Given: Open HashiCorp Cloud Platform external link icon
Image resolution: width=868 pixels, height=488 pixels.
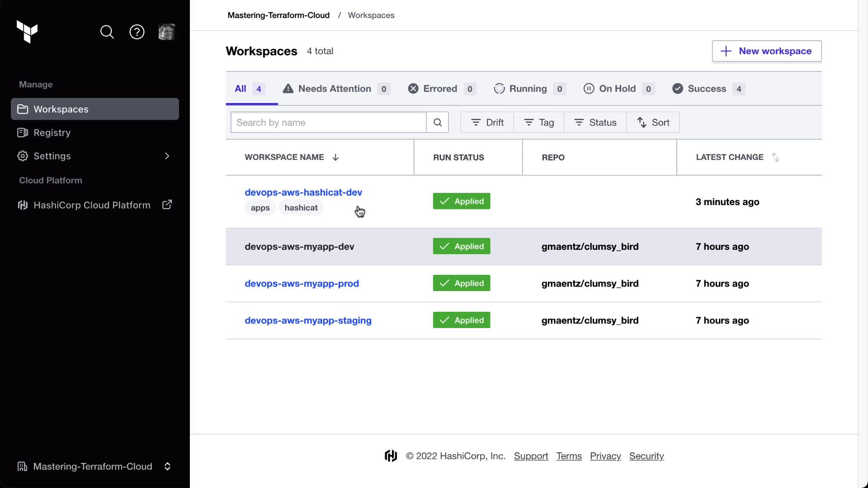Looking at the screenshot, I should pos(167,205).
